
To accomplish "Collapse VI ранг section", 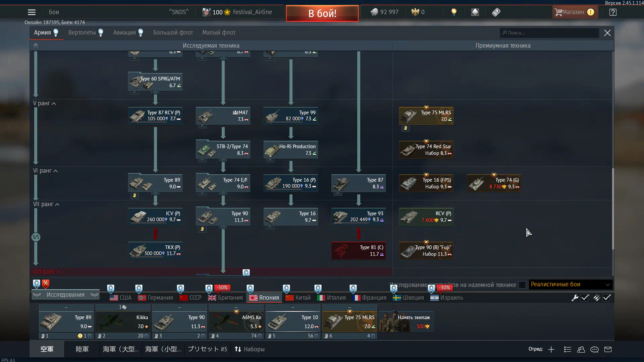I will click(x=46, y=171).
